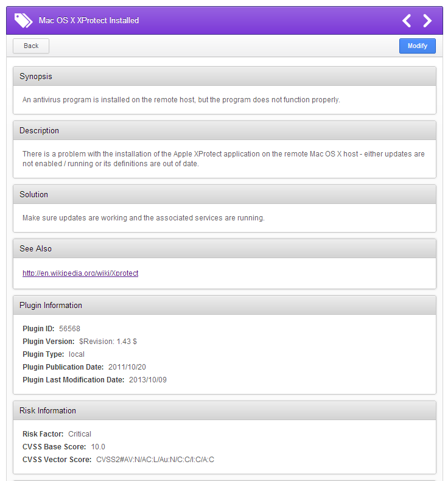Click the Mac OS X XProtect Installed title
Viewport: 448px width, 481px height.
click(89, 21)
